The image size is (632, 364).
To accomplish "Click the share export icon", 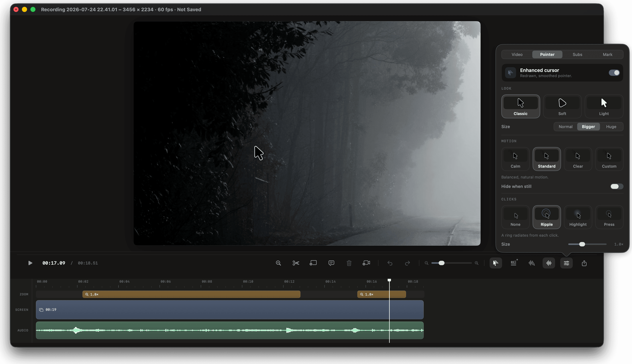I will pos(584,263).
